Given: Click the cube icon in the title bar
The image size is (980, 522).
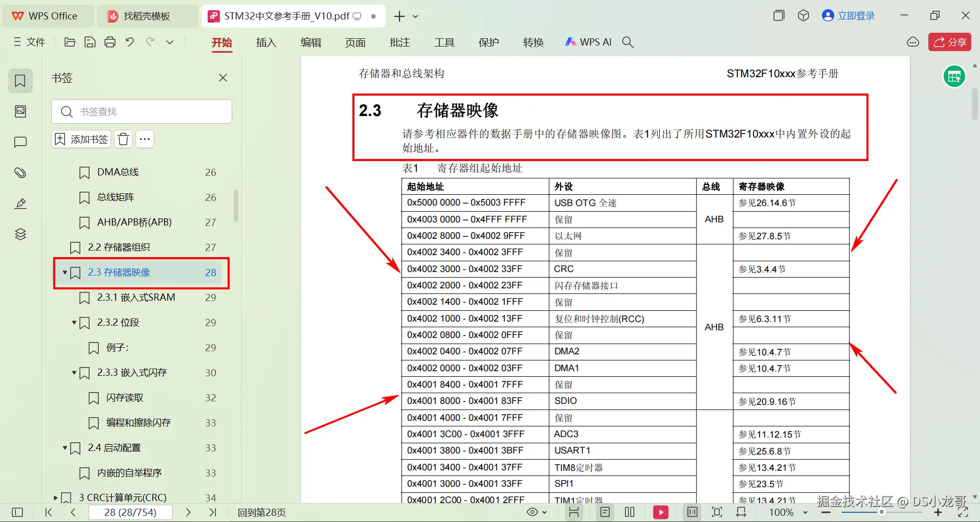Looking at the screenshot, I should point(804,15).
